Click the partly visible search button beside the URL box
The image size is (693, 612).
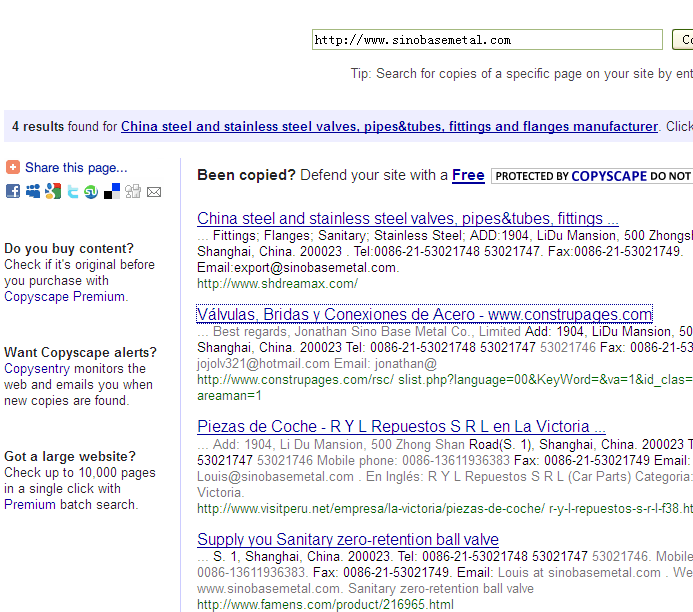pyautogui.click(x=682, y=40)
